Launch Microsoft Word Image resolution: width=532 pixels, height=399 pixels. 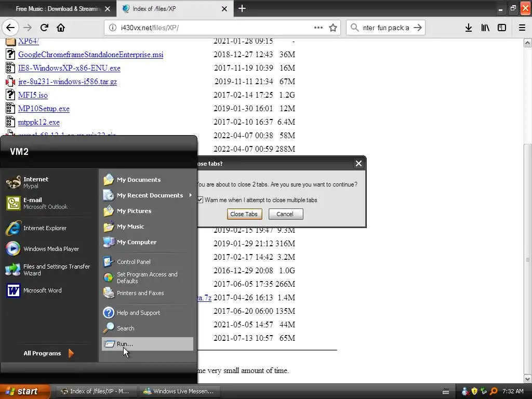click(x=49, y=290)
